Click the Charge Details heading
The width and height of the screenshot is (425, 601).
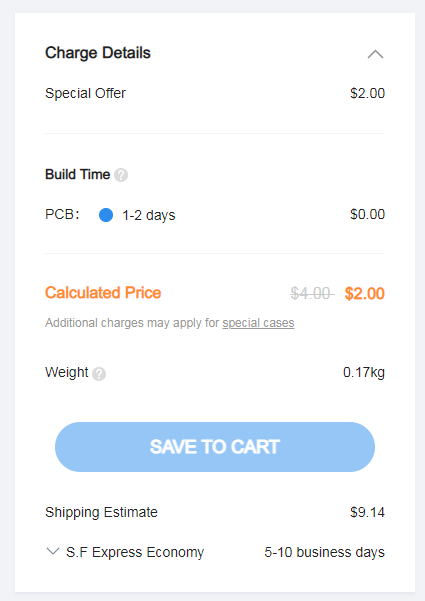pos(98,53)
